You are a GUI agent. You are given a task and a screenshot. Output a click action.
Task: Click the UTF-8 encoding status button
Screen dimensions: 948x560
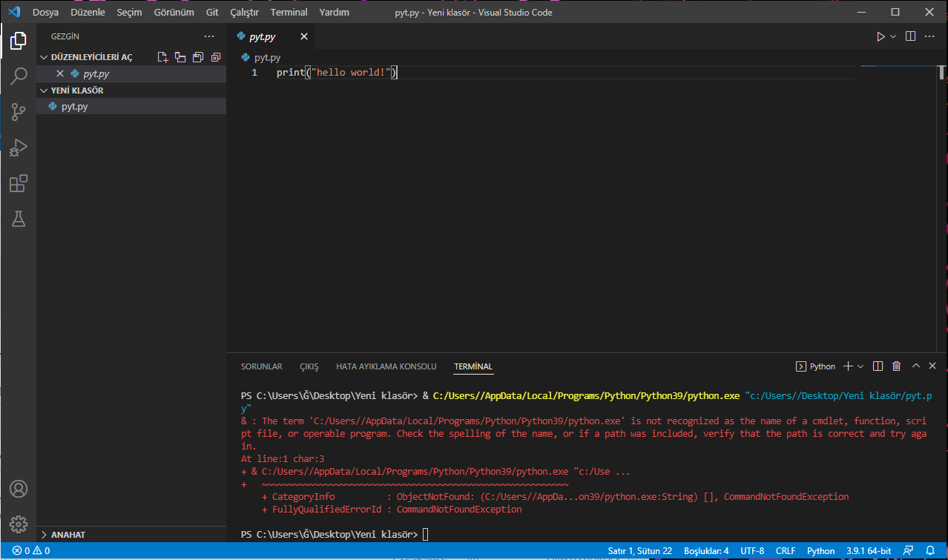click(x=751, y=551)
